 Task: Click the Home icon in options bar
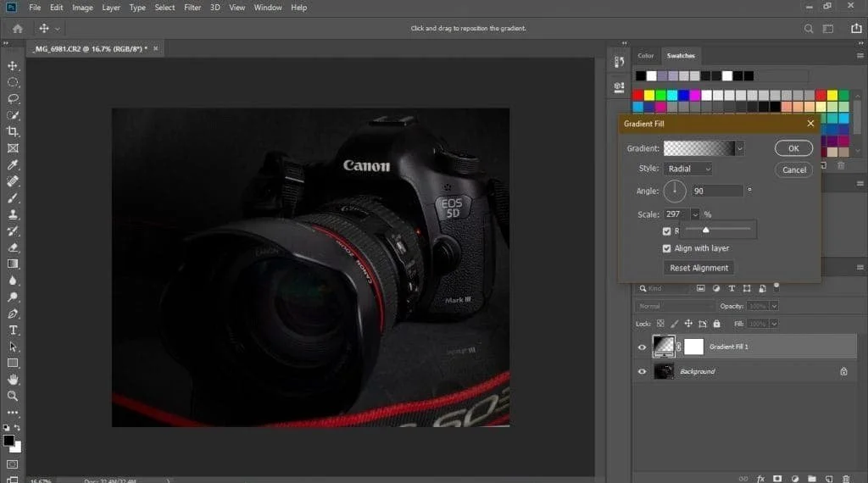click(18, 28)
